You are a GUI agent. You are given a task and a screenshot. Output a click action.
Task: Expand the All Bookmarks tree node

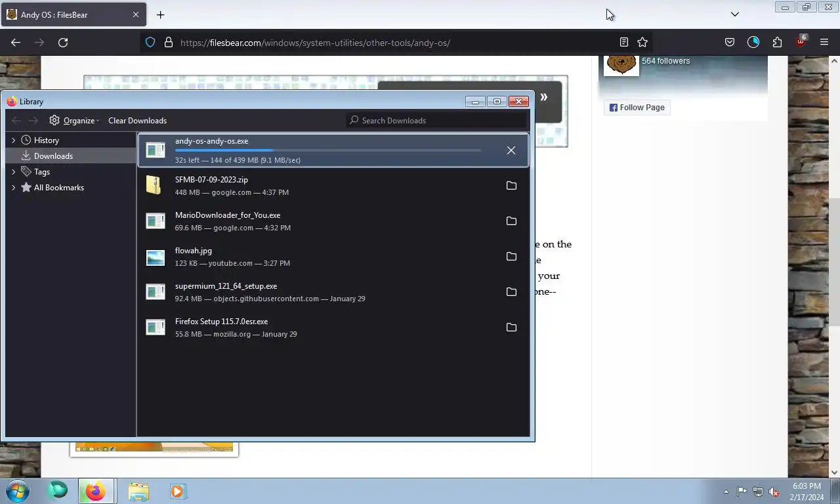click(13, 188)
